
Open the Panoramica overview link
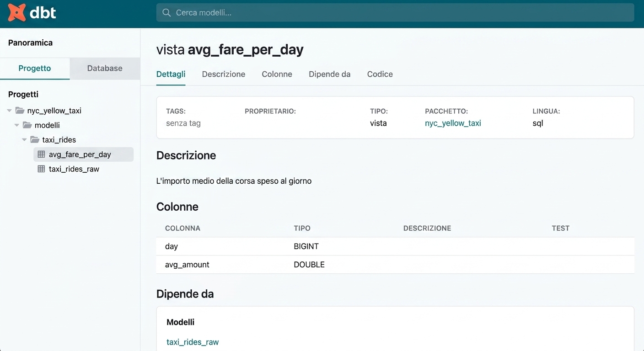click(x=30, y=43)
